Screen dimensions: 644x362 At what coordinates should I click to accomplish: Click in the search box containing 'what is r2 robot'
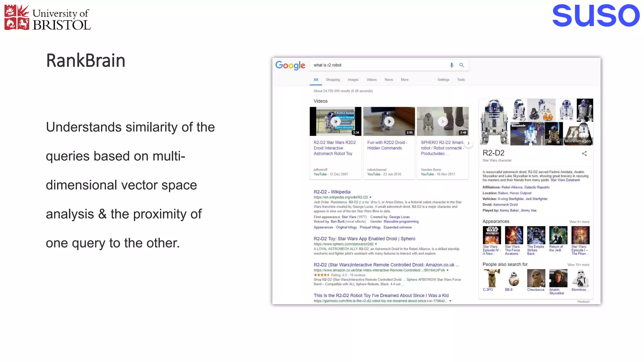pos(377,65)
